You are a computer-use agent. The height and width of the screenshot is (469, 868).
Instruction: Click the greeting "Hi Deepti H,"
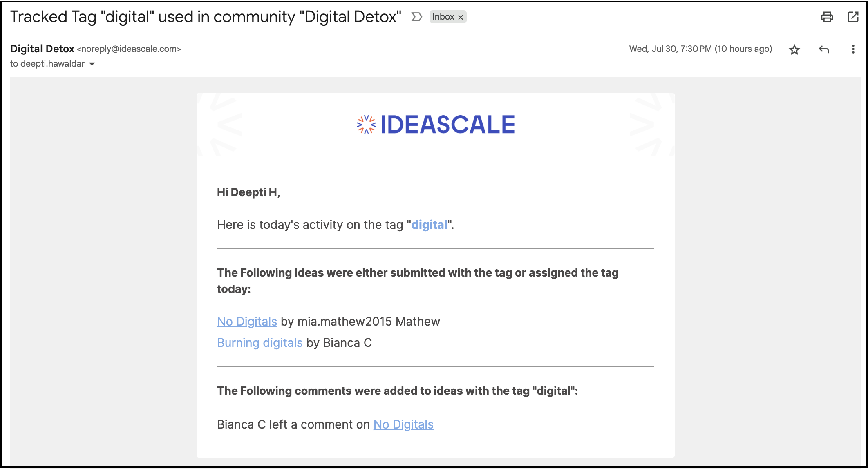248,192
